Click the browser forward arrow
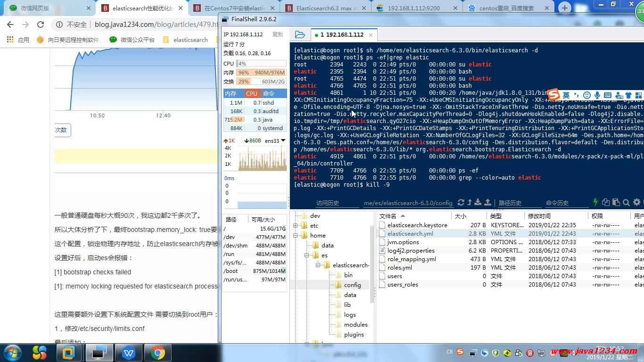Image resolution: width=644 pixels, height=362 pixels. [x=25, y=25]
